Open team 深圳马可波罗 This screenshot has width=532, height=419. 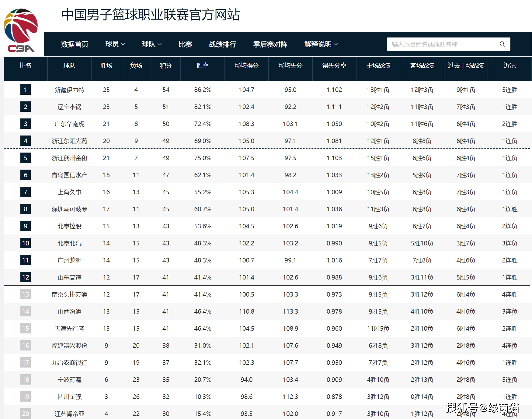(x=69, y=209)
